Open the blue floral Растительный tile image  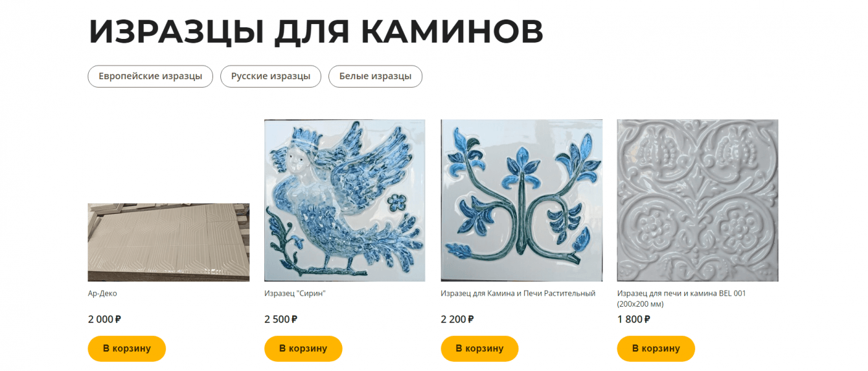pos(521,200)
